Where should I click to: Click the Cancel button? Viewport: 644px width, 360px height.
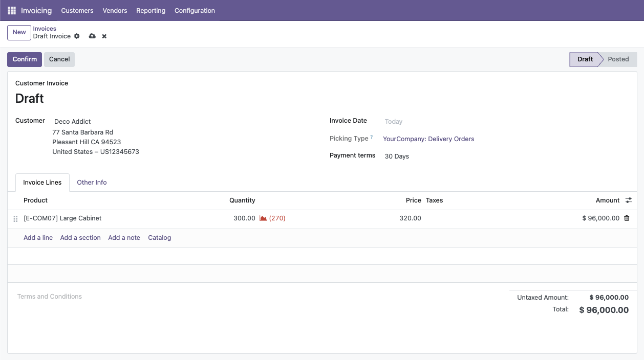(59, 59)
